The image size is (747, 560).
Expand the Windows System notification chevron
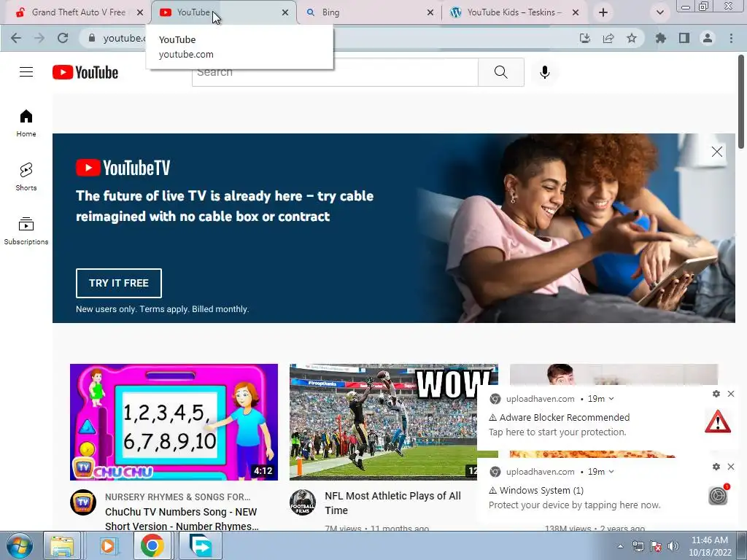click(611, 472)
